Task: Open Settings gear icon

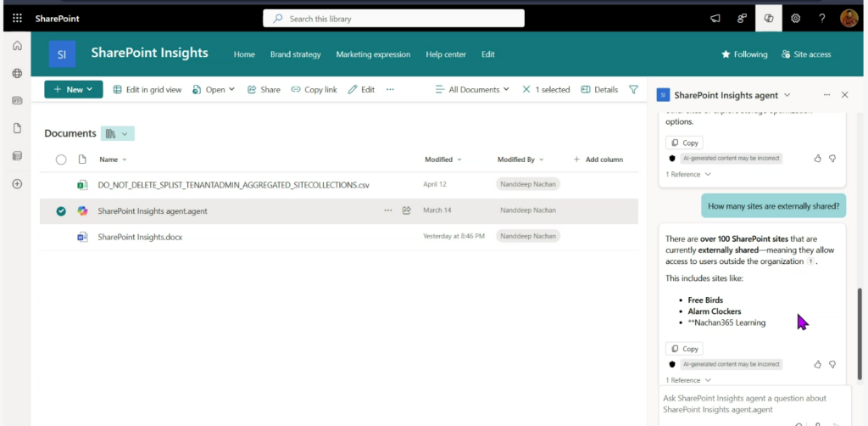Action: pyautogui.click(x=795, y=19)
